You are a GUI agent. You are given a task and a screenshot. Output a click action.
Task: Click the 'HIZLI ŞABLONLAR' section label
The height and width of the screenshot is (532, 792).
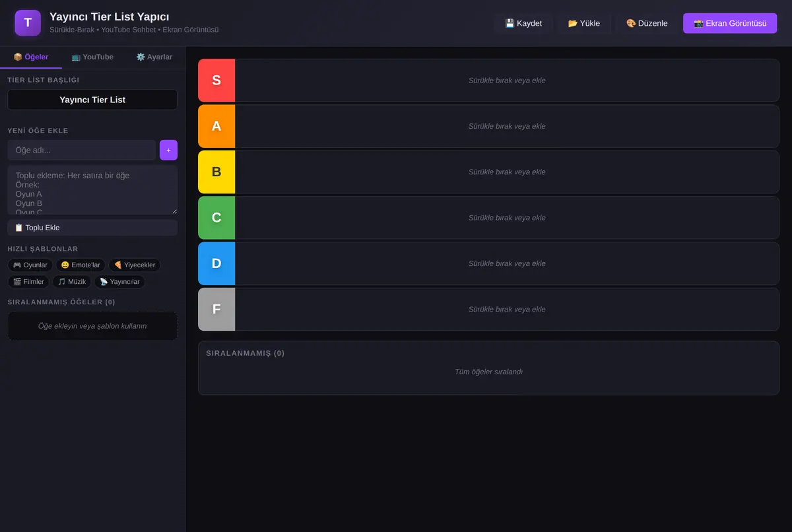[x=43, y=249]
